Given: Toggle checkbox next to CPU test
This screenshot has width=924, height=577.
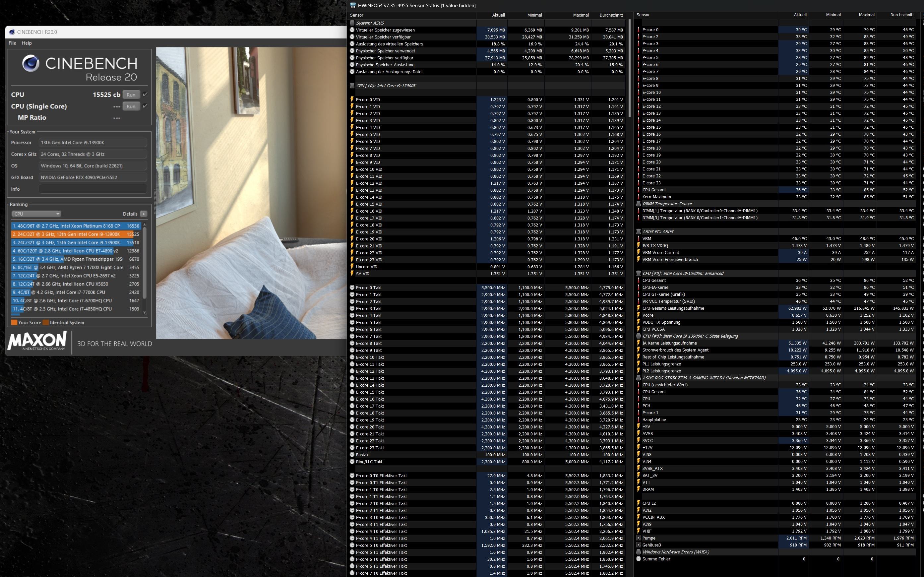Looking at the screenshot, I should 145,94.
